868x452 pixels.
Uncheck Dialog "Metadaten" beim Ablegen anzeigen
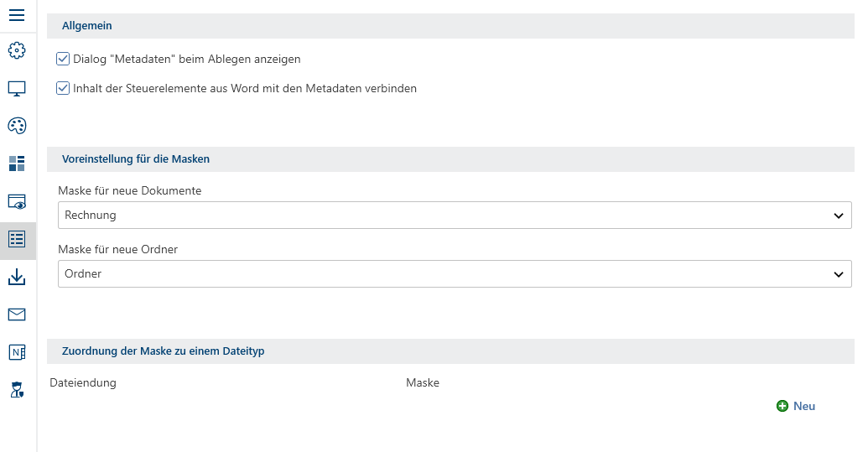point(63,60)
